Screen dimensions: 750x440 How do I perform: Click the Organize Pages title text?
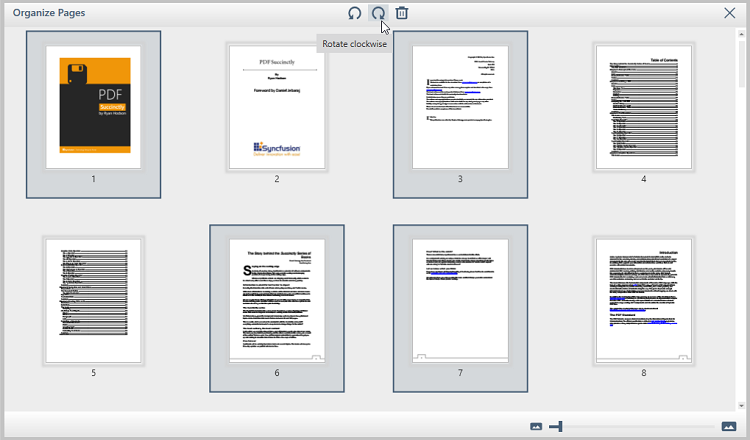pyautogui.click(x=49, y=13)
